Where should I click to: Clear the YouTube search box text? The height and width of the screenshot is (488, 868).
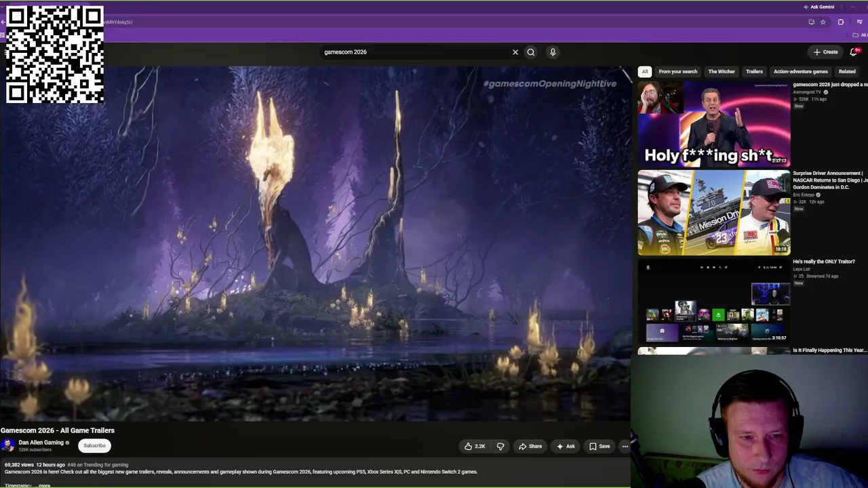coord(515,52)
